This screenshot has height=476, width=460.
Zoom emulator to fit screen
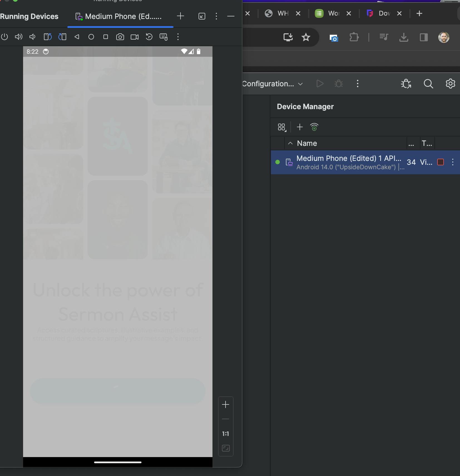pos(226,448)
